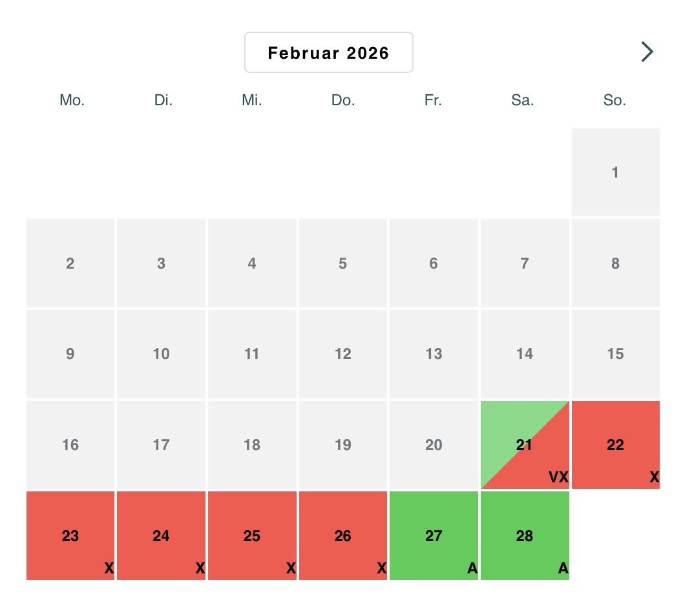The image size is (683, 616).
Task: Click booked red day 26
Action: click(342, 535)
